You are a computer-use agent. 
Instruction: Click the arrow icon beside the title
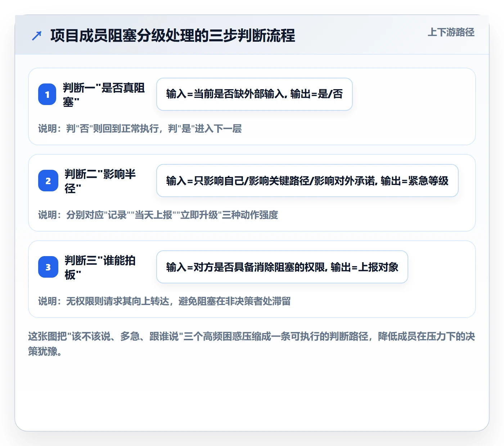pos(37,36)
